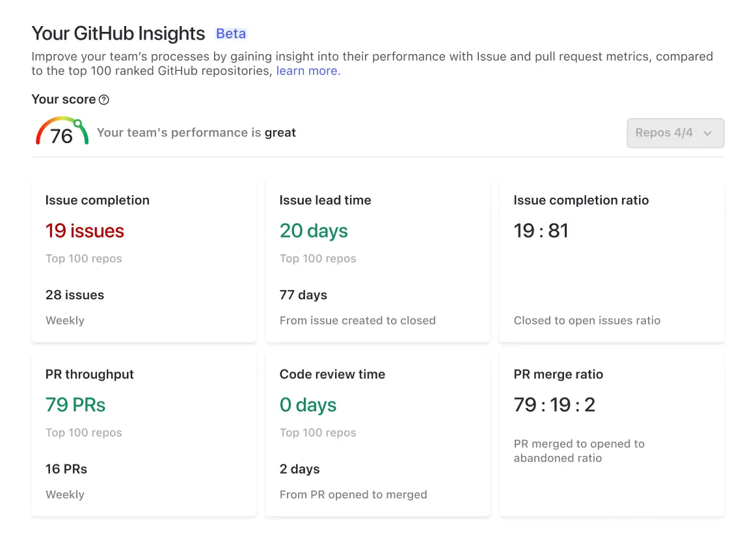Screen dimensions: 756x538
Task: Select the Code review time heading
Action: pyautogui.click(x=332, y=374)
